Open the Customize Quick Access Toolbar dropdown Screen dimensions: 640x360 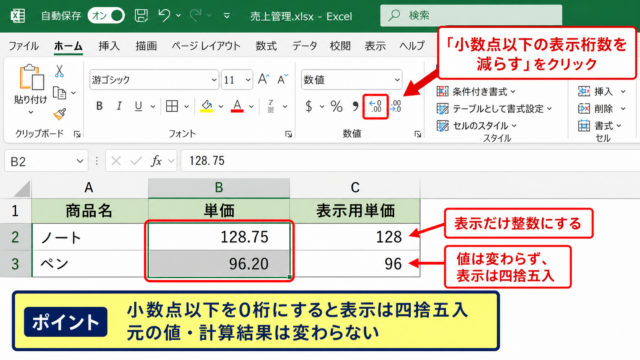coord(227,16)
